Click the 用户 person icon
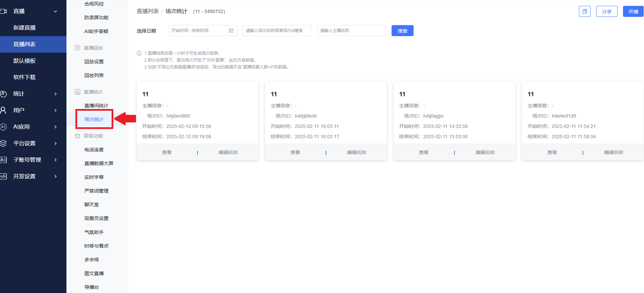Viewport: 644px width, 293px height. coord(3,110)
